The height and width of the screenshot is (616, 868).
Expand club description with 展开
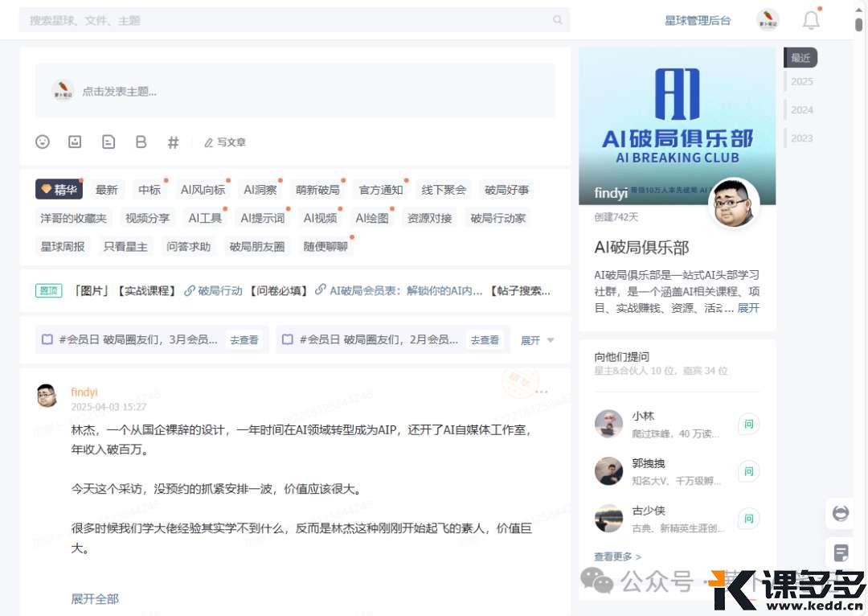click(748, 307)
